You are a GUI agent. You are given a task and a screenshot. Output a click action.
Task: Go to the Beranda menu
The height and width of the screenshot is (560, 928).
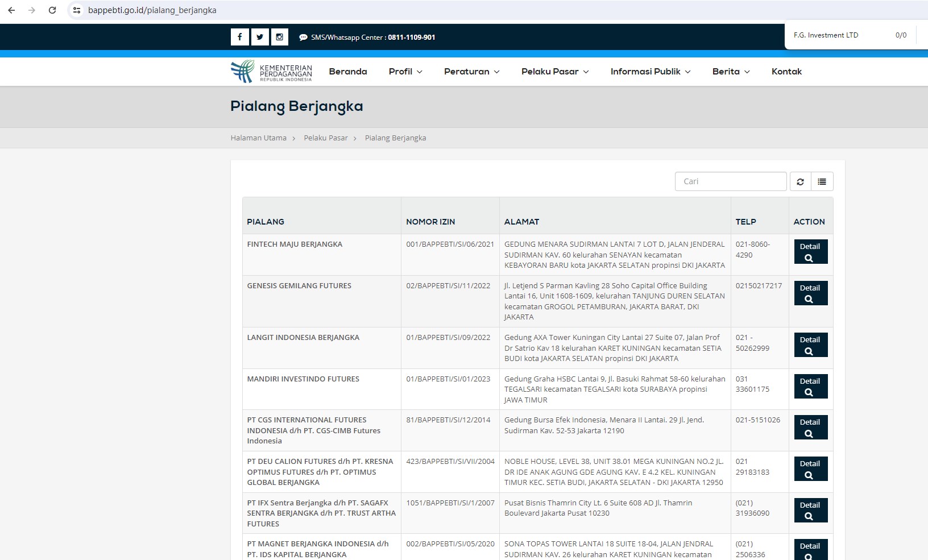tap(348, 72)
